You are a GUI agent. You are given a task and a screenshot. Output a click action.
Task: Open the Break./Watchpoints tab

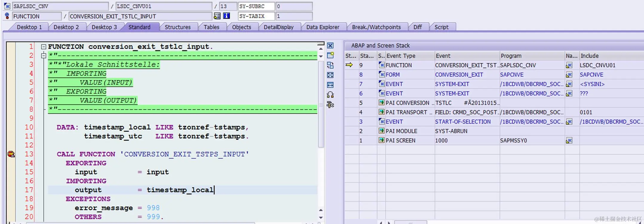click(376, 27)
